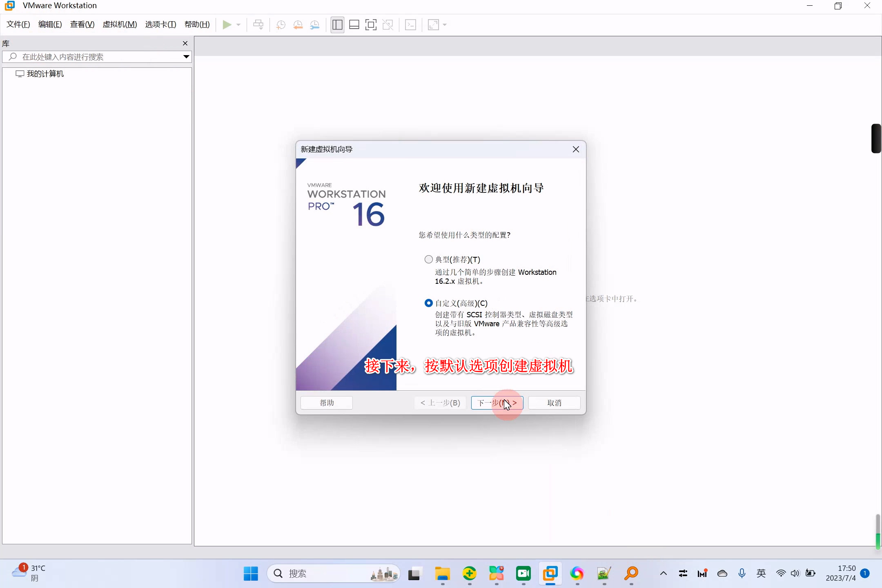The width and height of the screenshot is (882, 588).
Task: Open the colorful petals app with red badge
Action: pyautogui.click(x=497, y=574)
